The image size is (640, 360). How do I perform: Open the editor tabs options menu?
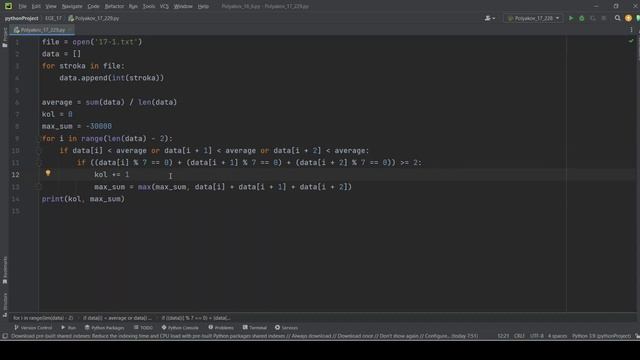pyautogui.click(x=631, y=30)
